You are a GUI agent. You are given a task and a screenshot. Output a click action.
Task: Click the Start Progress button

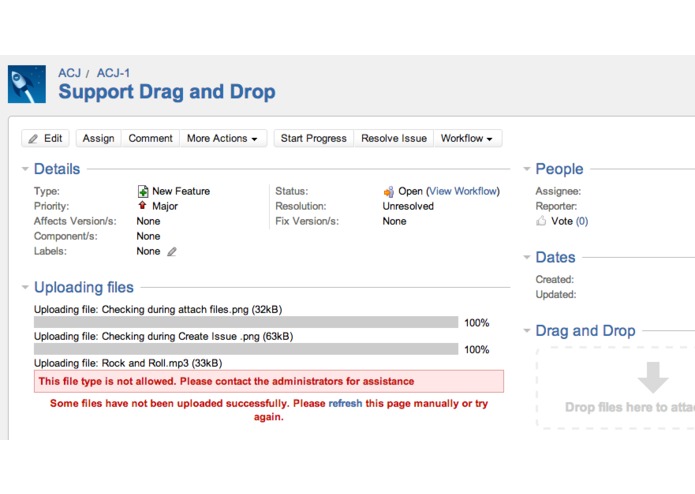point(314,138)
